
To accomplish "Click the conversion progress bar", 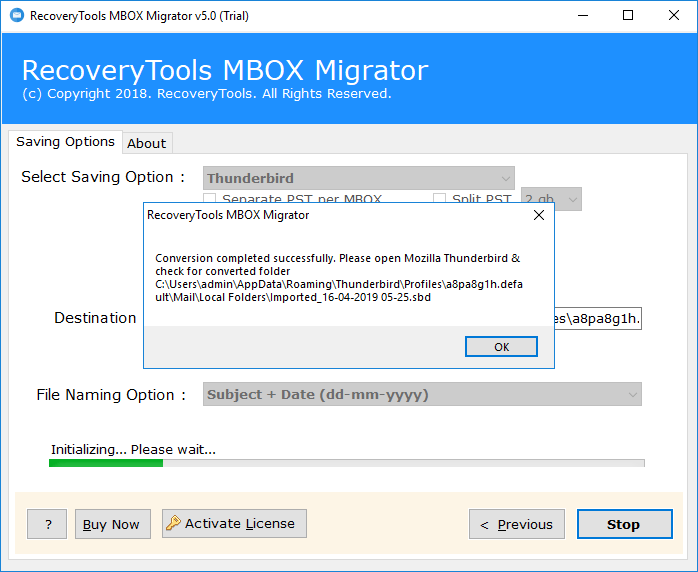I will [347, 463].
